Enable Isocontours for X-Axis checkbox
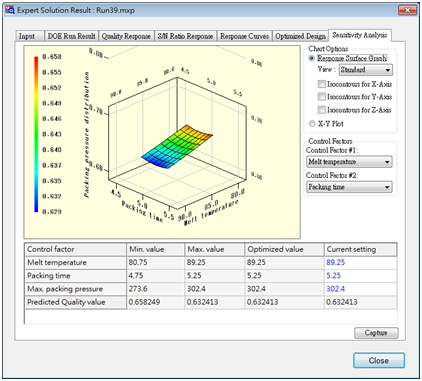The height and width of the screenshot is (381, 422). [321, 84]
